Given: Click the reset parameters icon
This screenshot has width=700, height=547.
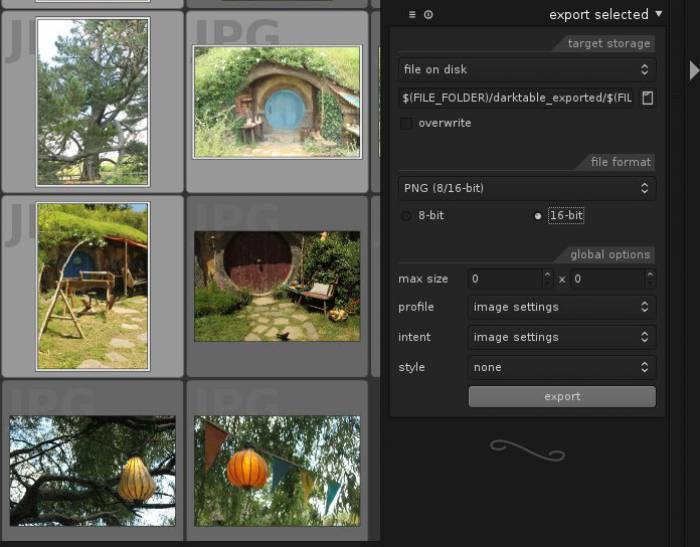Looking at the screenshot, I should (x=428, y=14).
